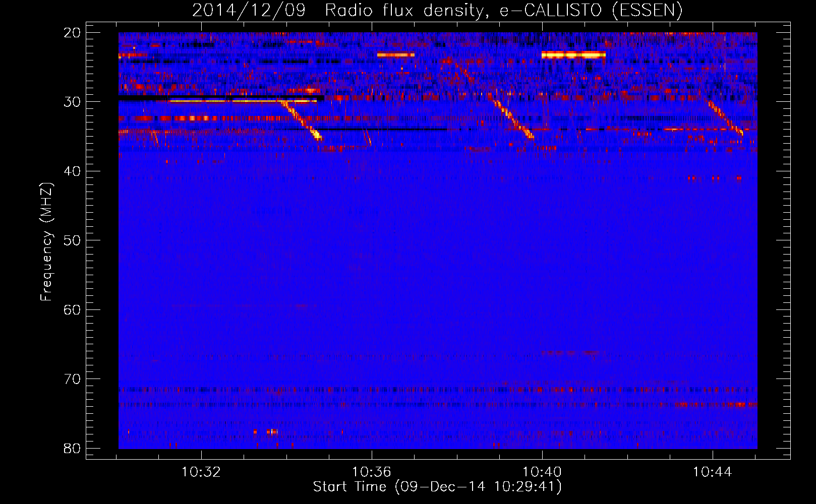Click the drifting burst ending near 10:34:45 at 35 MHz
816x504 pixels.
301,120
